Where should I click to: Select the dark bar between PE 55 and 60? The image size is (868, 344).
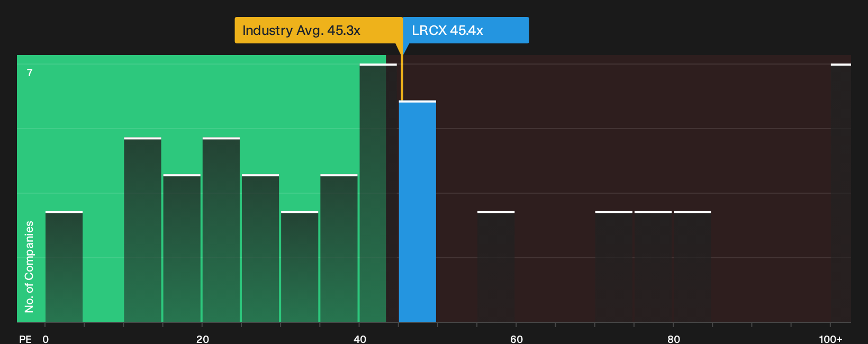496,267
